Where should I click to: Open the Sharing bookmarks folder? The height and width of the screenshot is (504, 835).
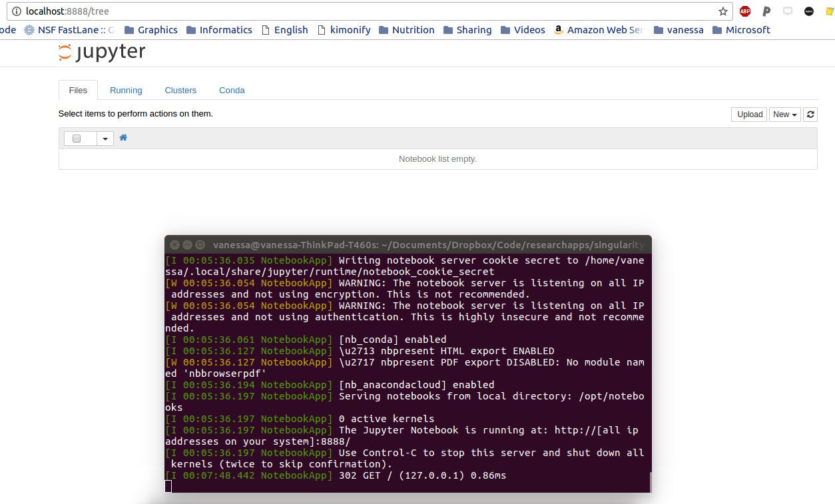(x=467, y=30)
